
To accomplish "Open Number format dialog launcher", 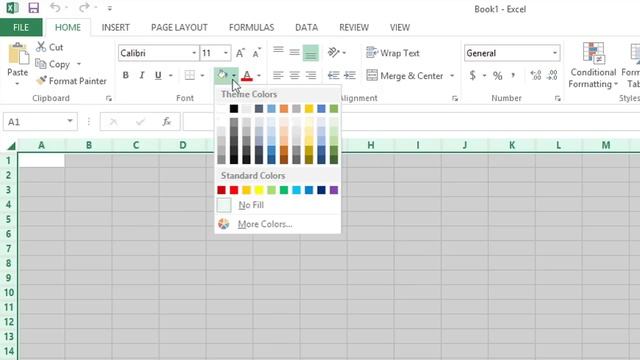I will [x=558, y=98].
